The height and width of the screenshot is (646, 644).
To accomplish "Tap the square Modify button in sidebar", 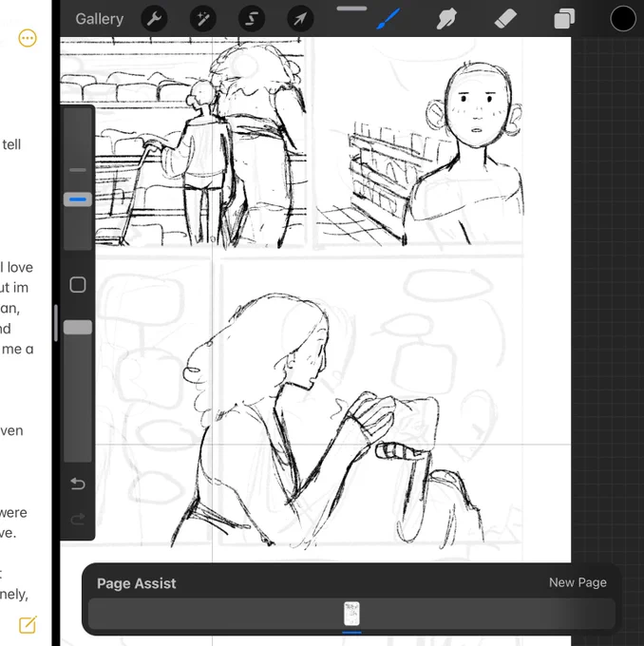I will (x=78, y=285).
